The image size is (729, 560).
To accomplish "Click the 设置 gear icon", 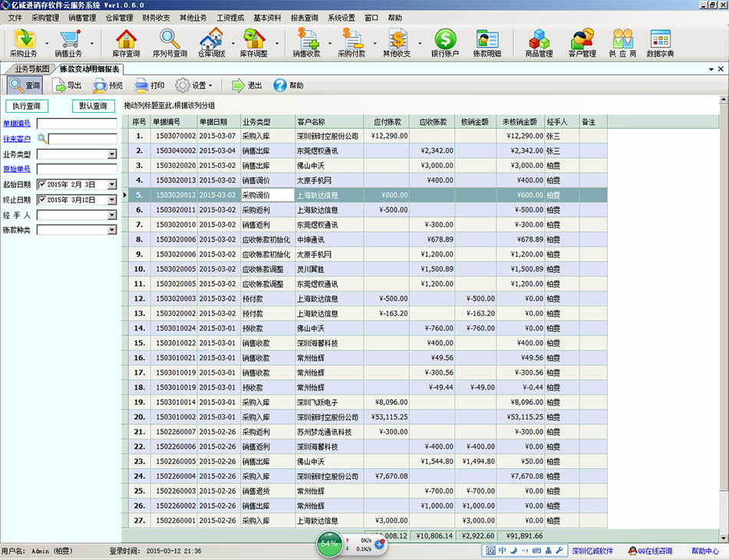I will click(x=183, y=85).
